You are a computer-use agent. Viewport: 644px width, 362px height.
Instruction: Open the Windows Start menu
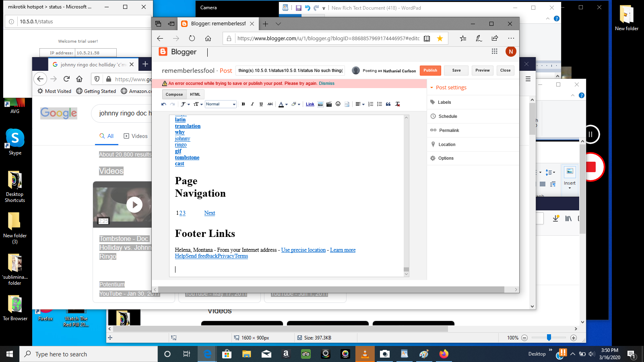(x=10, y=354)
